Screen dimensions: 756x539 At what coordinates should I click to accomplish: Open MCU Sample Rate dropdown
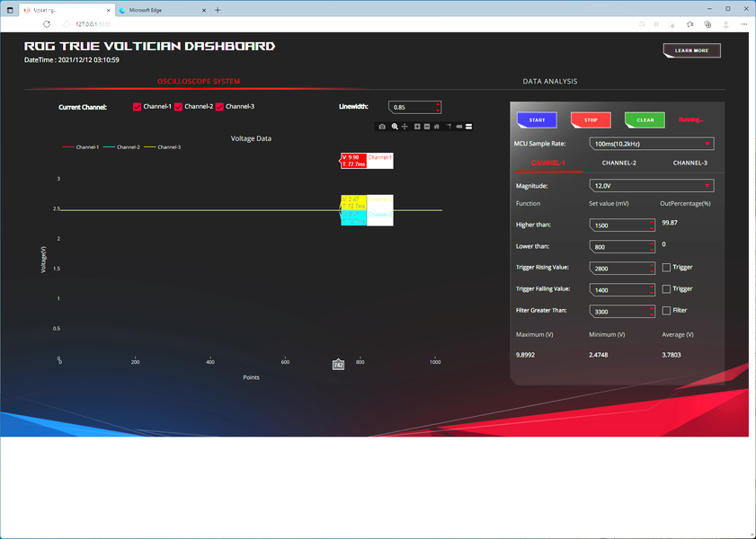tap(652, 144)
